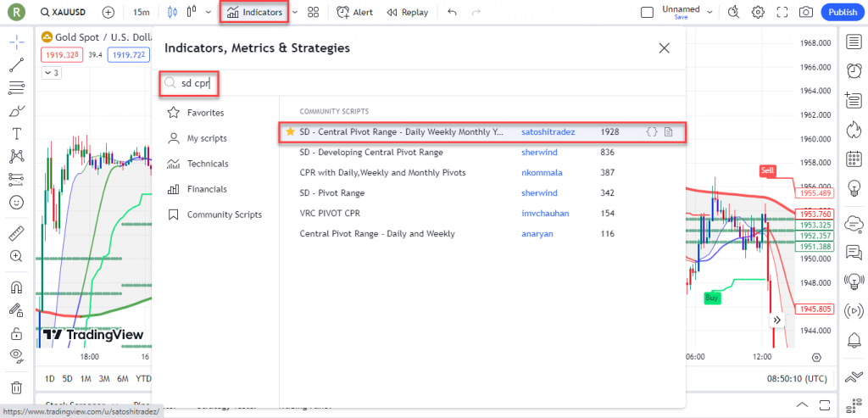Viewport: 868px width, 418px height.
Task: Select the crosshair cursor tool
Action: point(17,42)
